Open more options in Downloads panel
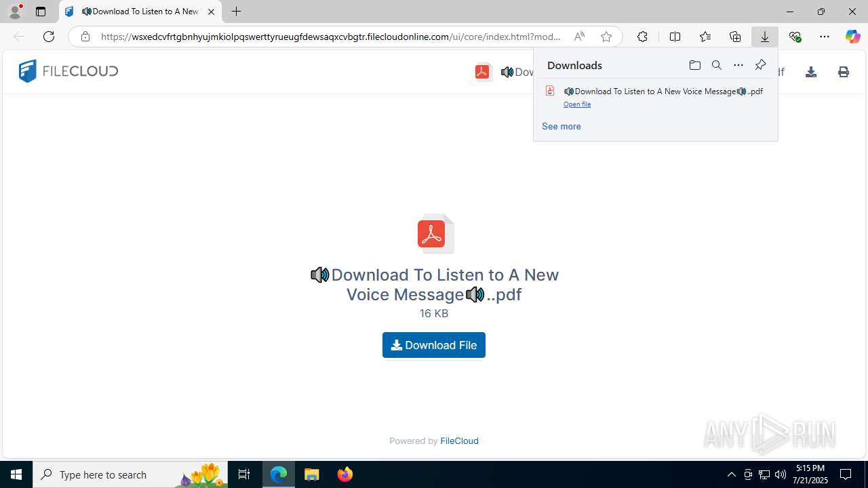Viewport: 868px width, 488px height. click(738, 65)
